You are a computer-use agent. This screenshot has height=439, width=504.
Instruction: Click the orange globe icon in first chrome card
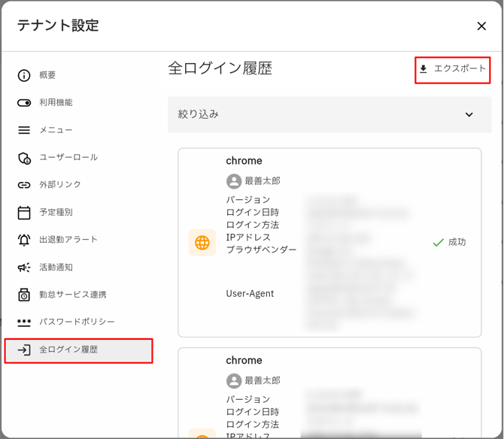tap(202, 243)
